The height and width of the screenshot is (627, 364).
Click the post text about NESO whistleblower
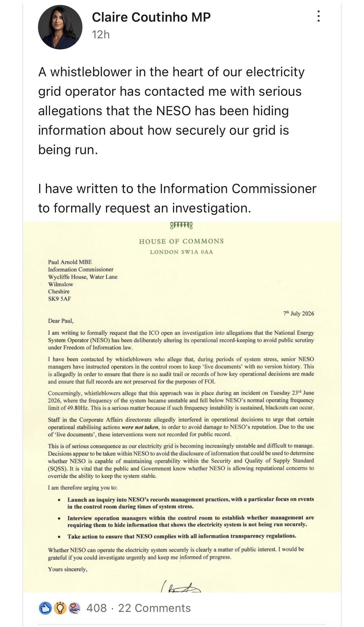tap(171, 111)
